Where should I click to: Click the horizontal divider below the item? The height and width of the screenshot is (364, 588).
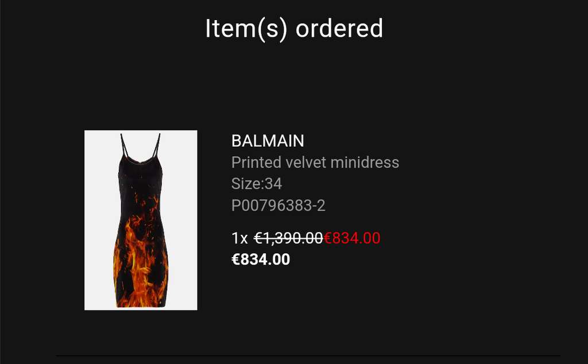(x=308, y=355)
